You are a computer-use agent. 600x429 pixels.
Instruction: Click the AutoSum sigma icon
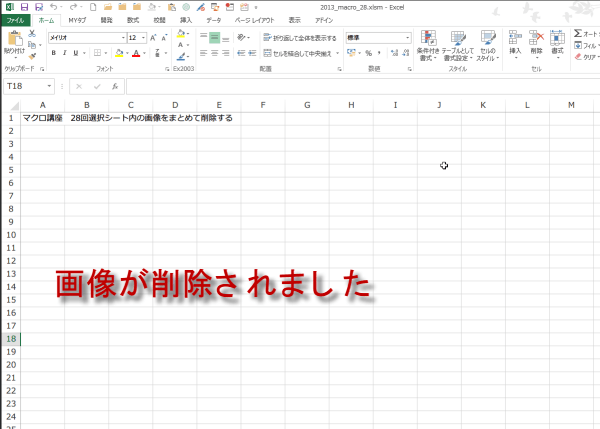pyautogui.click(x=578, y=34)
